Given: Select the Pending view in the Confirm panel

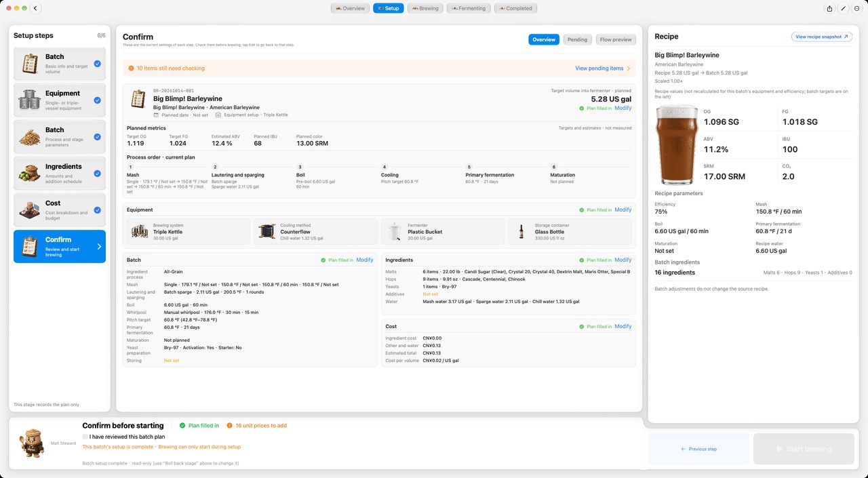Looking at the screenshot, I should coord(578,39).
